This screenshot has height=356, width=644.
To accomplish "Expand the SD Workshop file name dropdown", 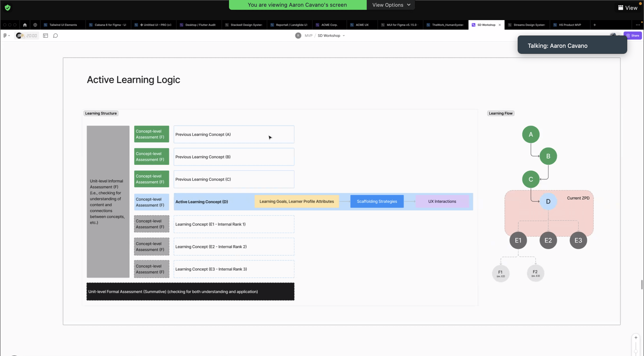I will coord(344,36).
